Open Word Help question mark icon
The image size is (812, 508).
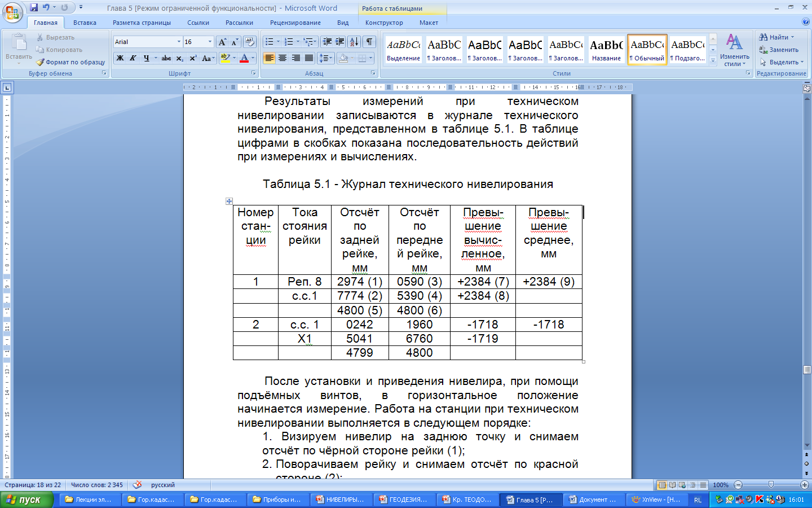(x=805, y=22)
